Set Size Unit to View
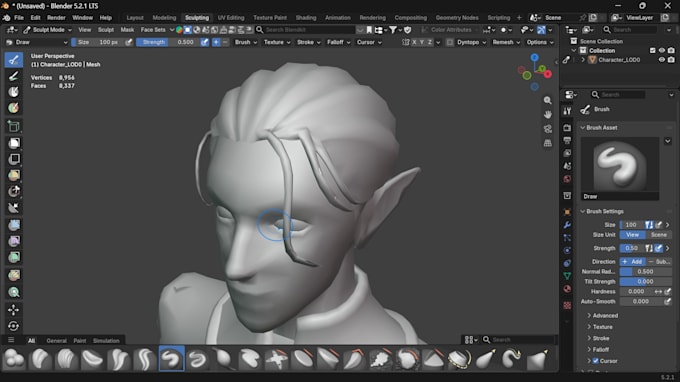Screen dimensions: 680x382 point(632,235)
